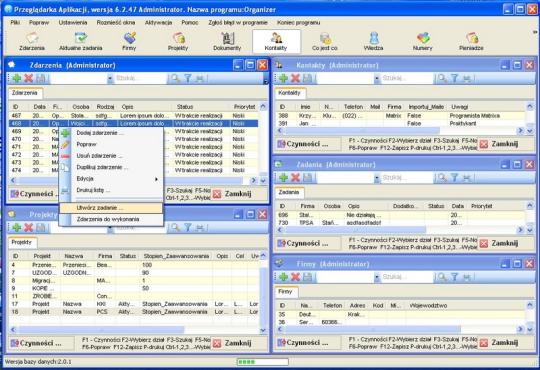Open combo dropdown arrow in Firmy toolbar

pos(377,277)
